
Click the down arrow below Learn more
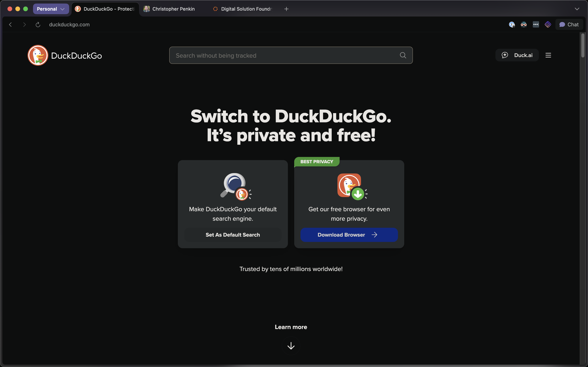tap(291, 346)
